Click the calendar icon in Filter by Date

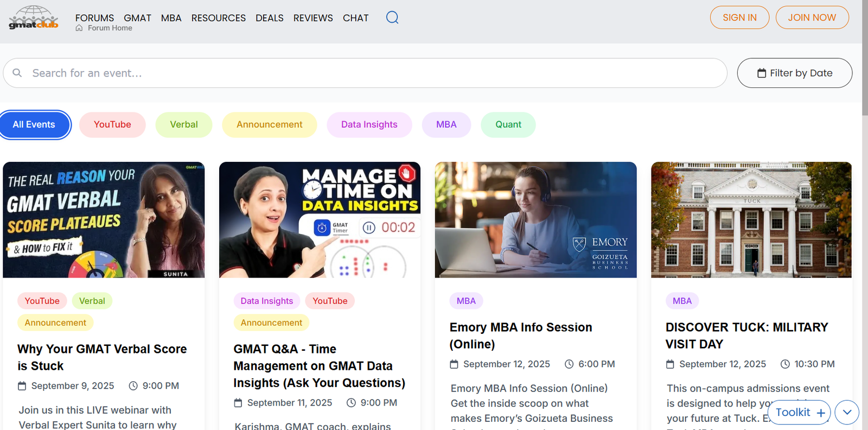coord(762,73)
